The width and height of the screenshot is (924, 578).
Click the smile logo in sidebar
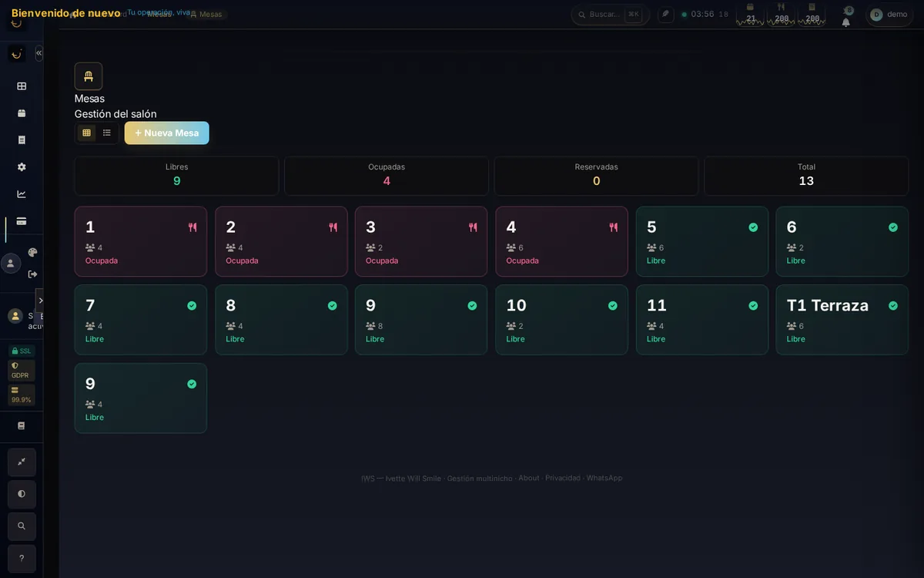pos(17,53)
